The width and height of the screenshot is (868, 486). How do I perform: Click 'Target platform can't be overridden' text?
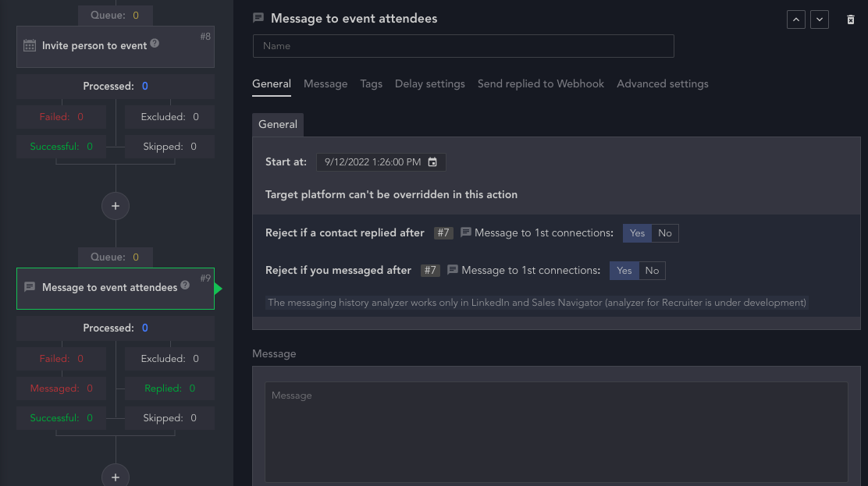pyautogui.click(x=391, y=195)
